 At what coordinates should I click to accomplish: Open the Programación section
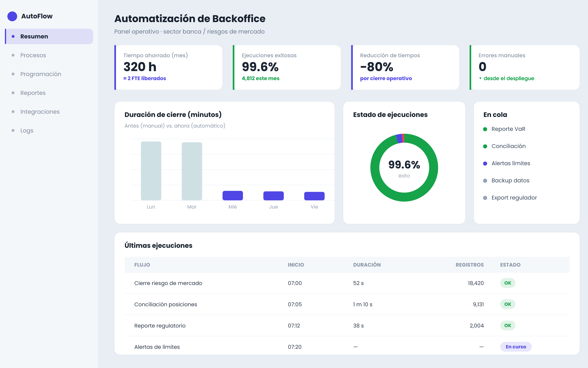tap(49, 74)
